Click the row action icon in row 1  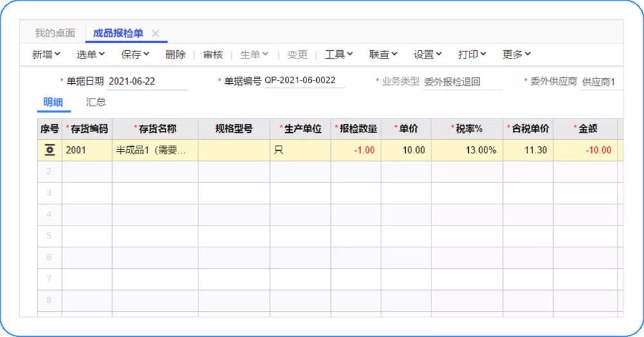tap(50, 150)
